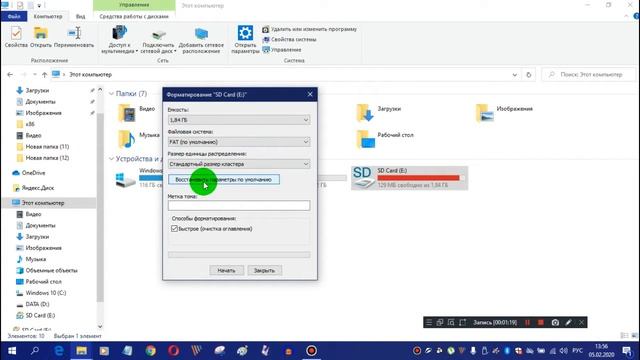Image resolution: width=640 pixels, height=360 pixels.
Task: Switch to the Computer (Компьютер) ribbon tab
Action: 48,16
